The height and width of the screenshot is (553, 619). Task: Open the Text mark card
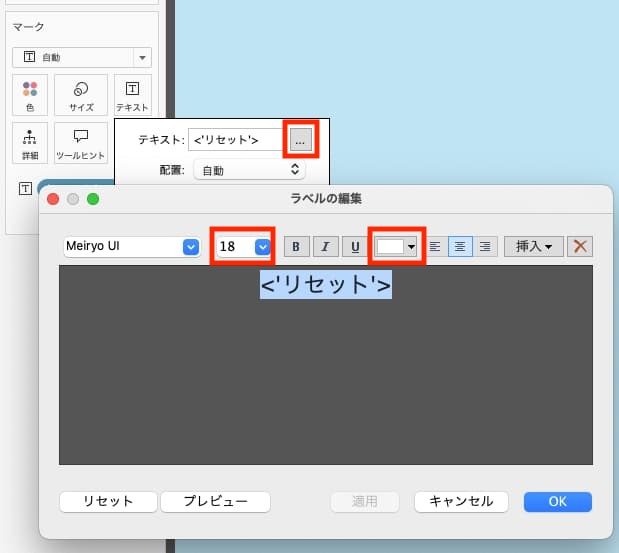pos(133,94)
